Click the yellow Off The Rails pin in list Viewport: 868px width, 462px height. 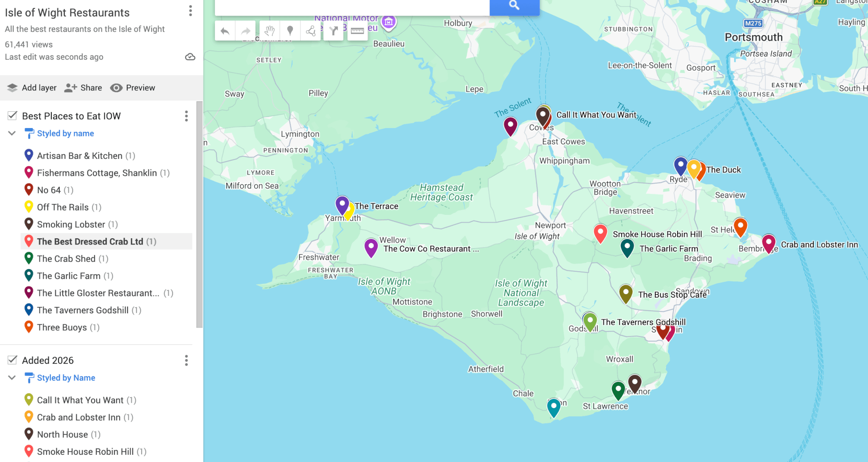point(29,206)
